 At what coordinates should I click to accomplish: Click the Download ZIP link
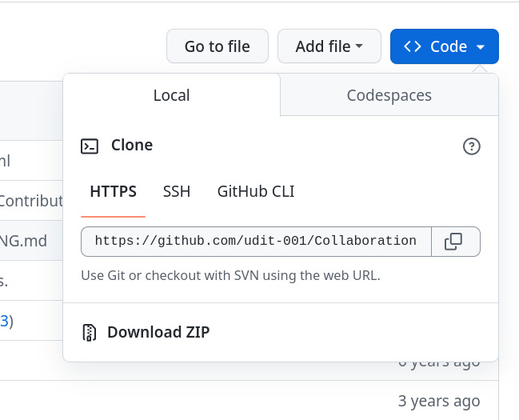[x=158, y=332]
